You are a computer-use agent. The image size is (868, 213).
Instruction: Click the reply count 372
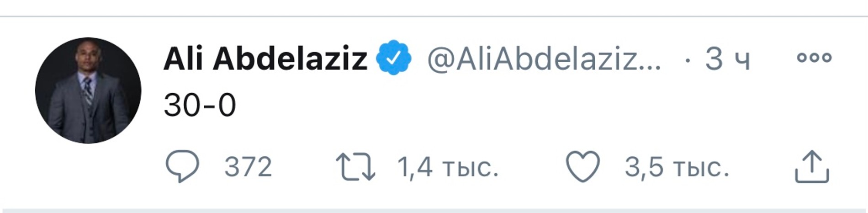click(x=248, y=167)
